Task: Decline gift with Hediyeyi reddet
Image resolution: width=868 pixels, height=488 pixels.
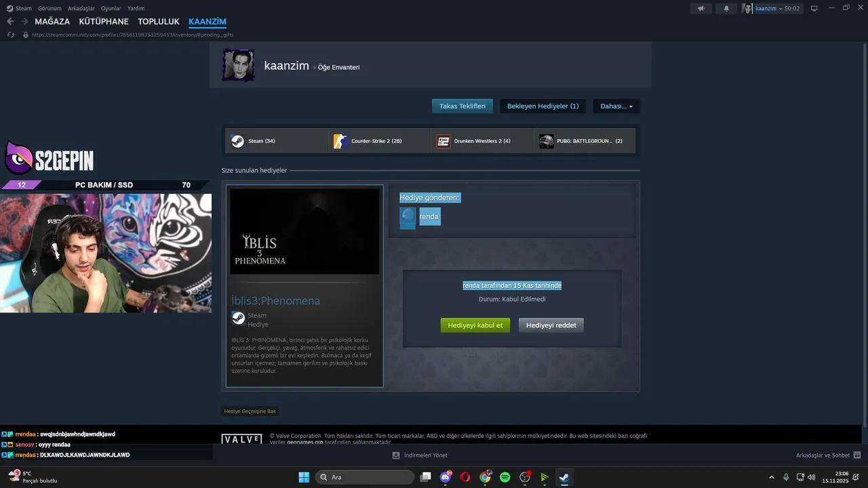Action: pos(551,325)
